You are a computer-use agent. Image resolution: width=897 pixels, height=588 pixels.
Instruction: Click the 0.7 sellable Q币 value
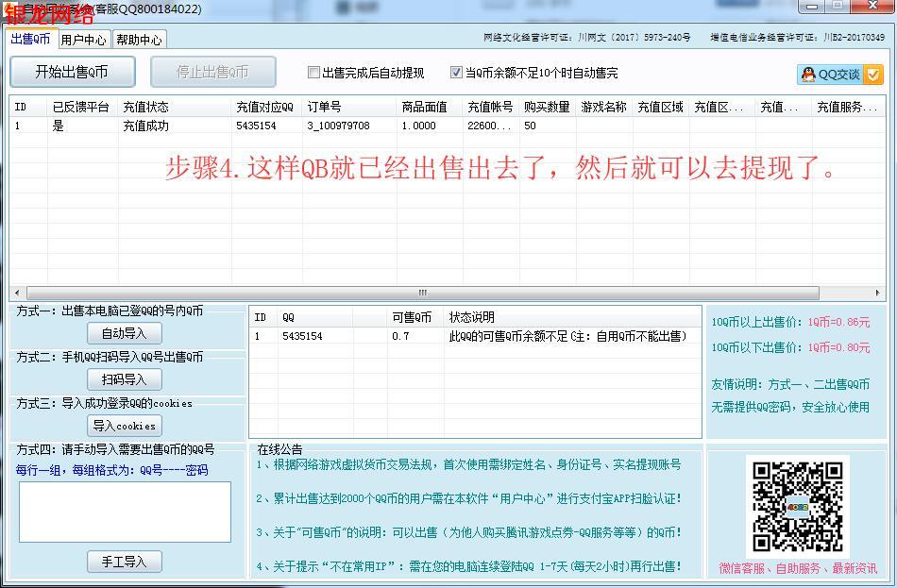point(400,336)
